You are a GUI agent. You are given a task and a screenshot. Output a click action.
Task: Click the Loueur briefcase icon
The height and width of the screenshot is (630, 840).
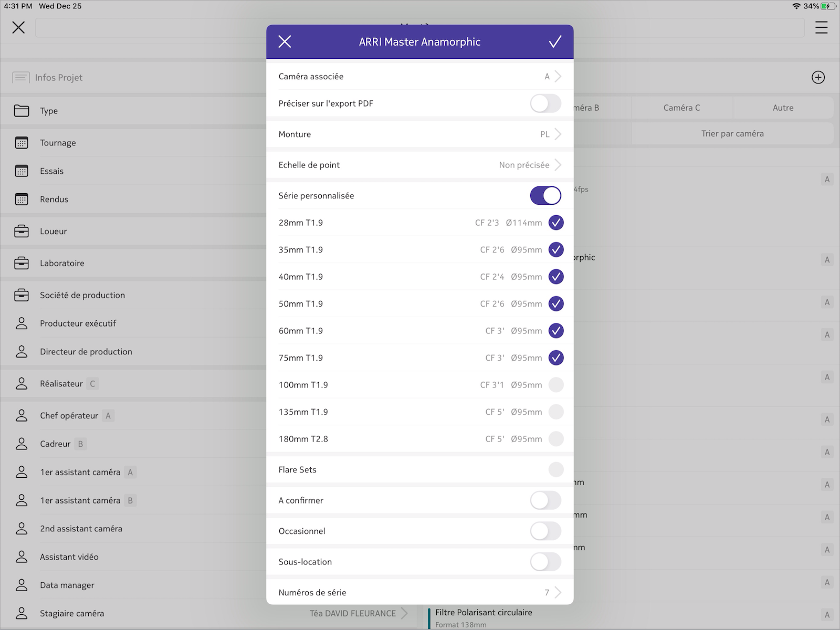22,232
